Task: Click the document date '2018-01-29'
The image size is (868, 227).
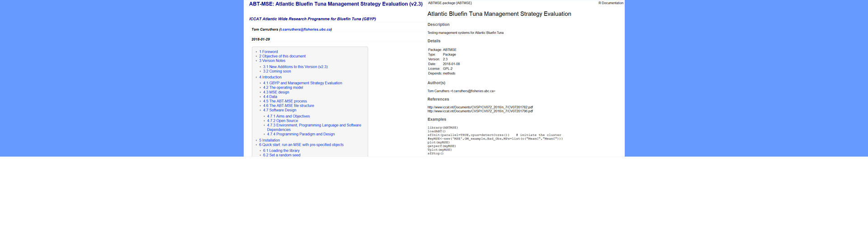Action: pyautogui.click(x=261, y=39)
